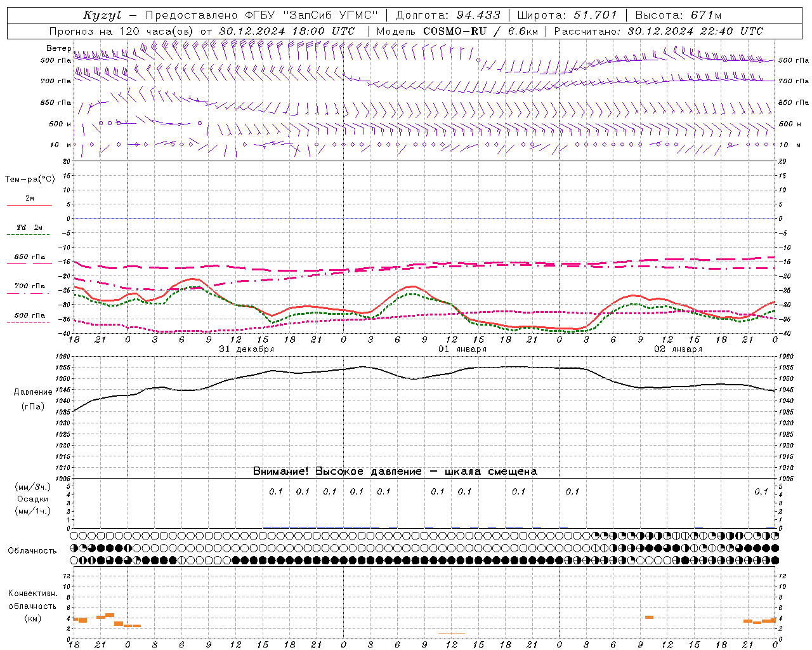Screen dimensions: 812x650
Task: Click the 1060 tick on left pressure axis
Action: click(x=65, y=357)
